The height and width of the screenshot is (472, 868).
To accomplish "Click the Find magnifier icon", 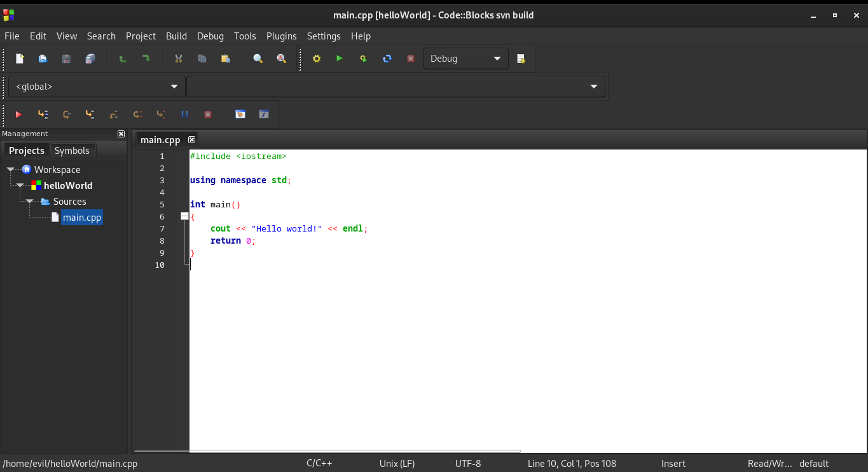I will tap(258, 59).
